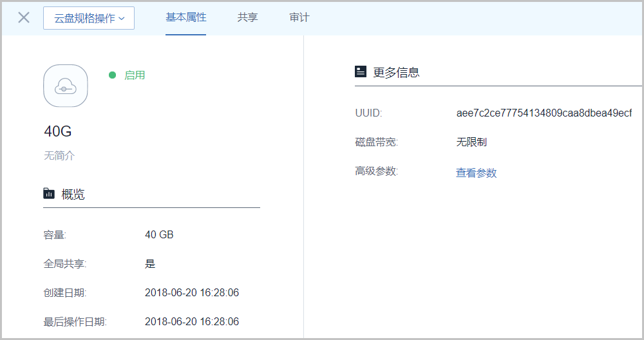Click the 更多信息 section heading
Screen dimensions: 644x340
(x=396, y=72)
